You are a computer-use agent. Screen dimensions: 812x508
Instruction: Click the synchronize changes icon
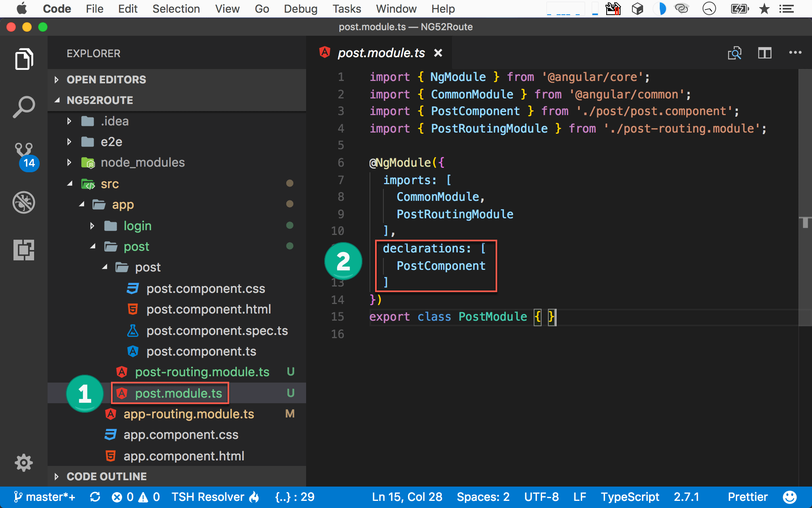pyautogui.click(x=95, y=496)
